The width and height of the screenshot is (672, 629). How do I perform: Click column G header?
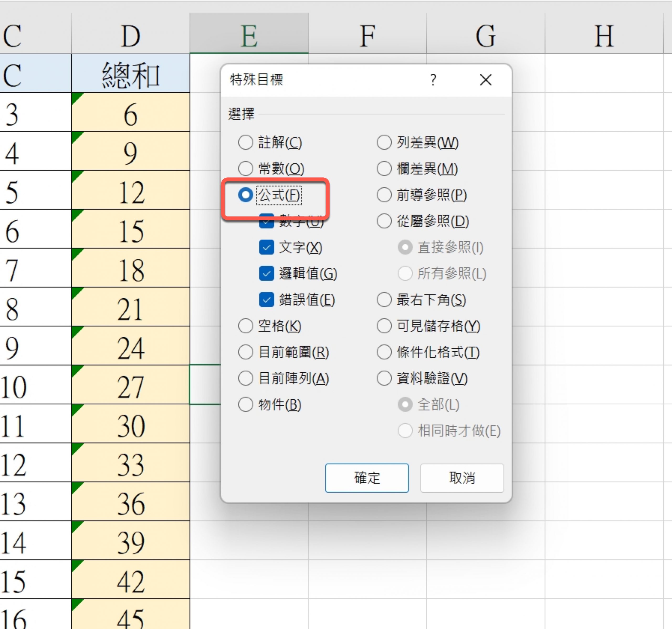coord(485,35)
